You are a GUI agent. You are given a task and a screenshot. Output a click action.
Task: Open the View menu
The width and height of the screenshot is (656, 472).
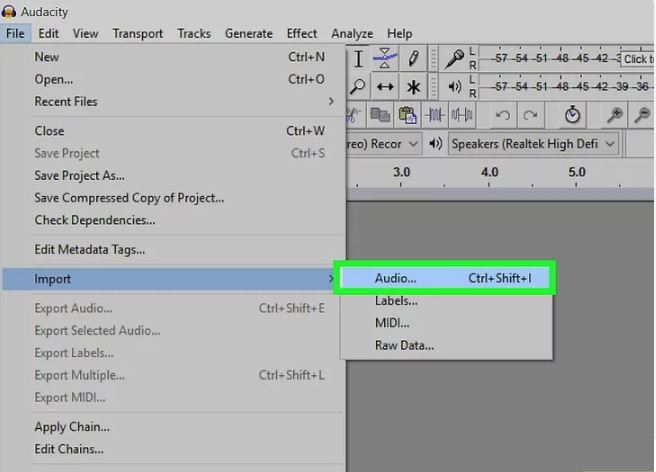click(86, 33)
